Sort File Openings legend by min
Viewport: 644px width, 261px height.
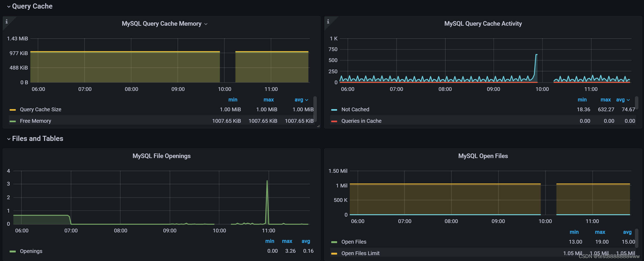(269, 241)
